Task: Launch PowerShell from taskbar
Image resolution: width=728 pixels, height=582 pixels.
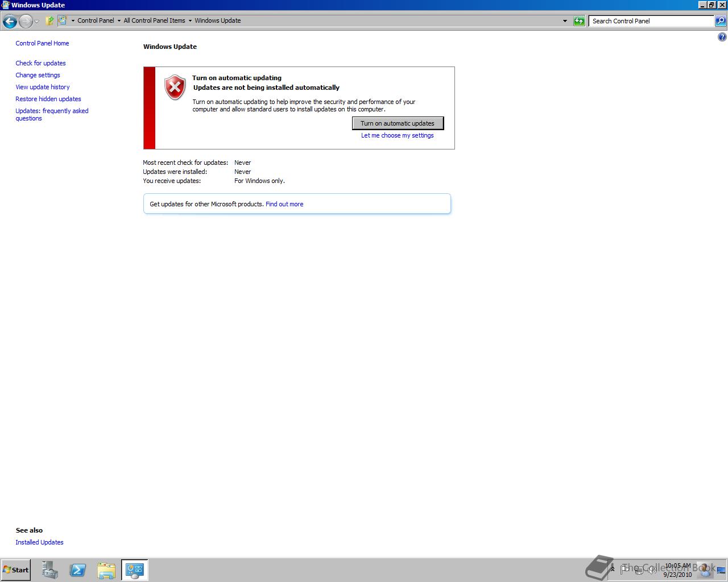Action: [x=78, y=570]
